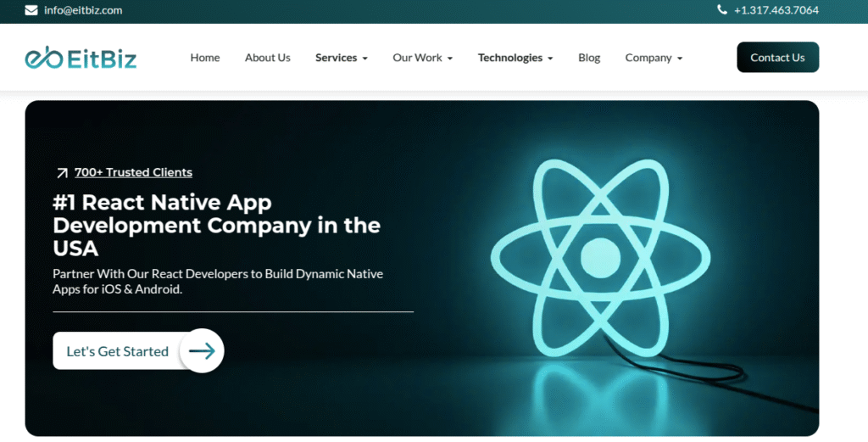
Task: Click the diagonal arrow beside Trusted Clients
Action: point(62,173)
